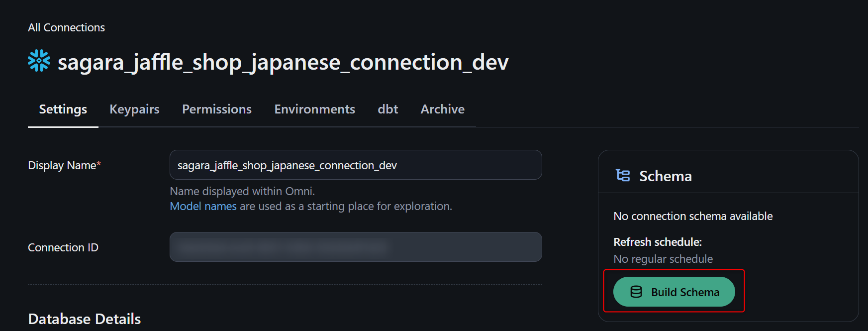Switch to the dbt tab

[x=387, y=109]
